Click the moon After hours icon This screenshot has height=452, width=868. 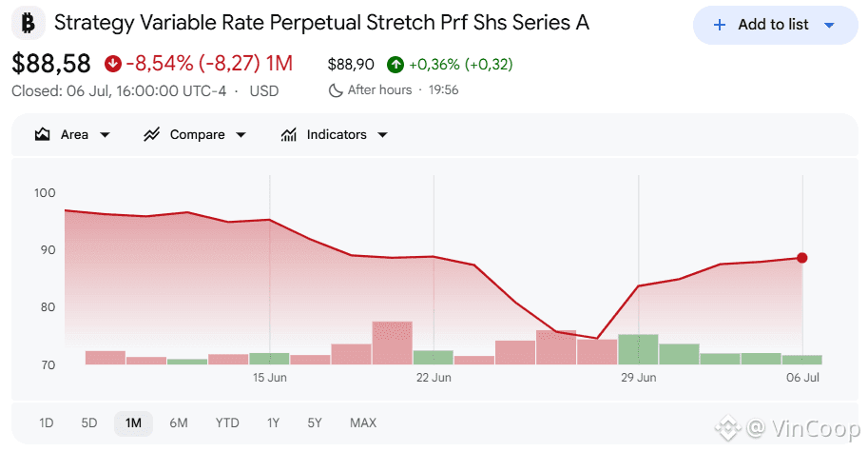[336, 90]
